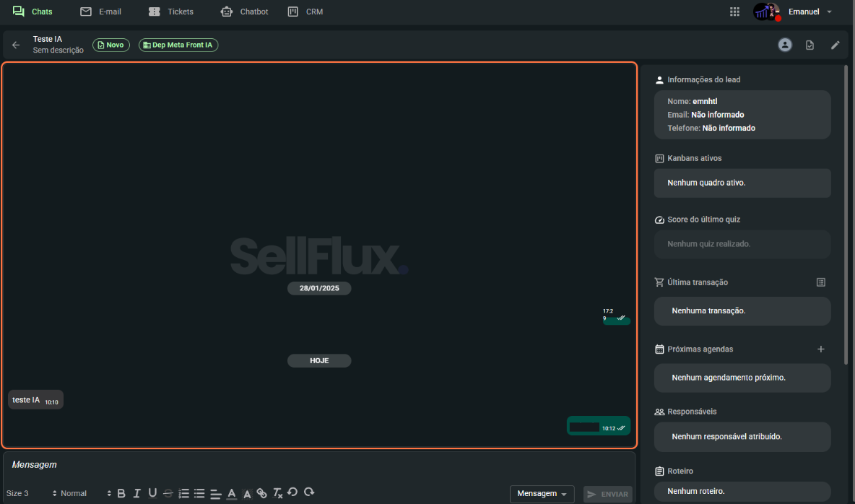Click the right panel vertical scrollbar

tap(846, 215)
